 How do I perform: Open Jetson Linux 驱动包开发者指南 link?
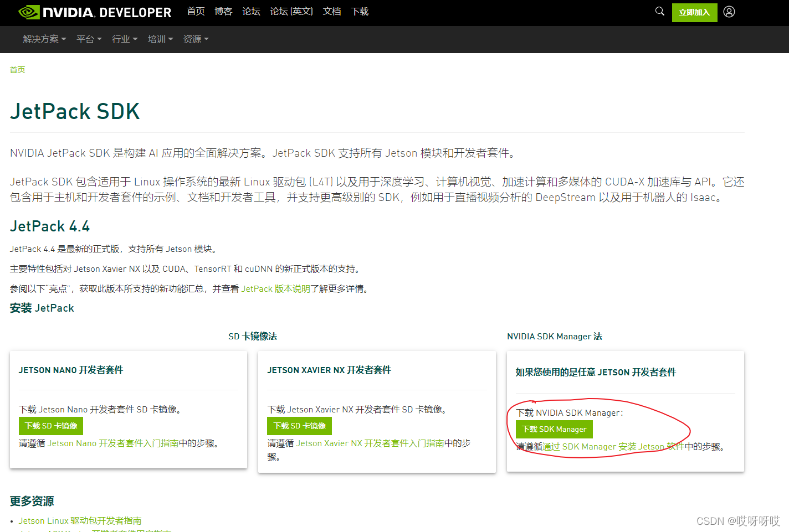80,521
